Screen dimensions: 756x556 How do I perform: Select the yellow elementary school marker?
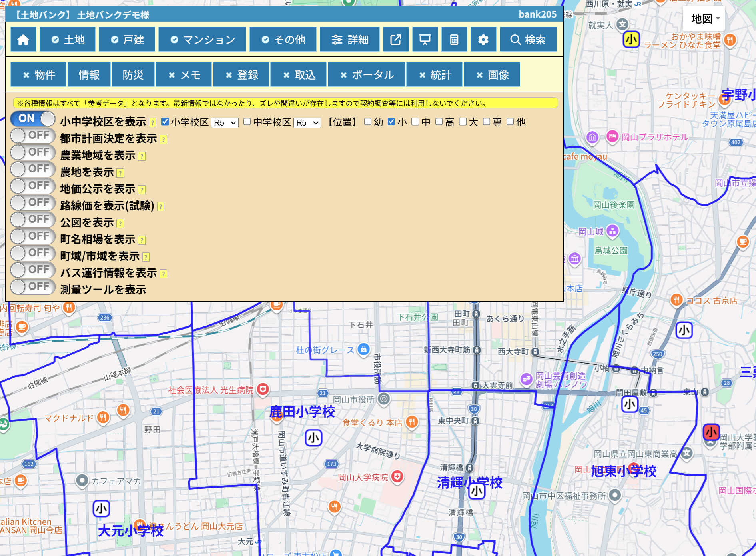coord(631,39)
